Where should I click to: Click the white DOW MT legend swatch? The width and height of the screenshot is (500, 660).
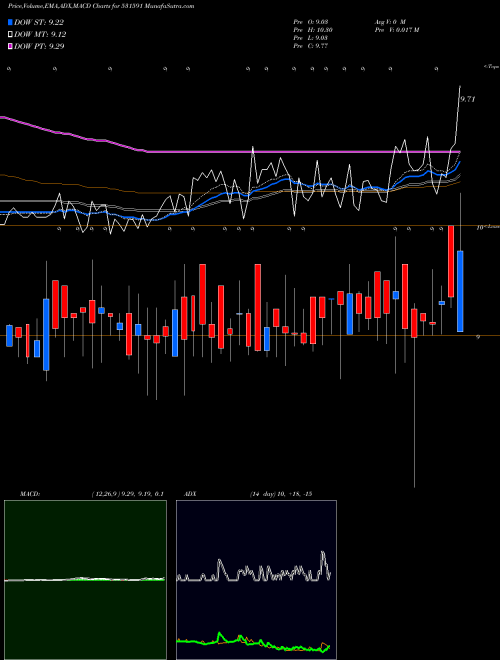[x=10, y=35]
